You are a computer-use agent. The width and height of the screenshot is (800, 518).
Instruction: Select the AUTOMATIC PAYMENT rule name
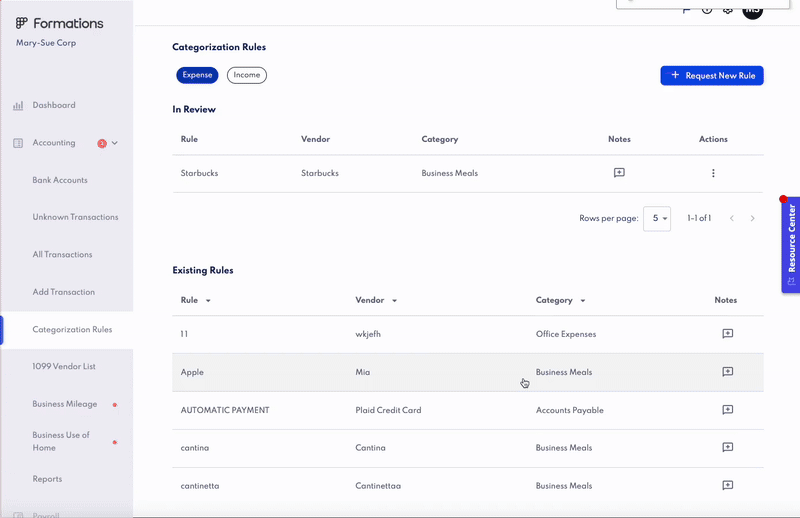(225, 410)
